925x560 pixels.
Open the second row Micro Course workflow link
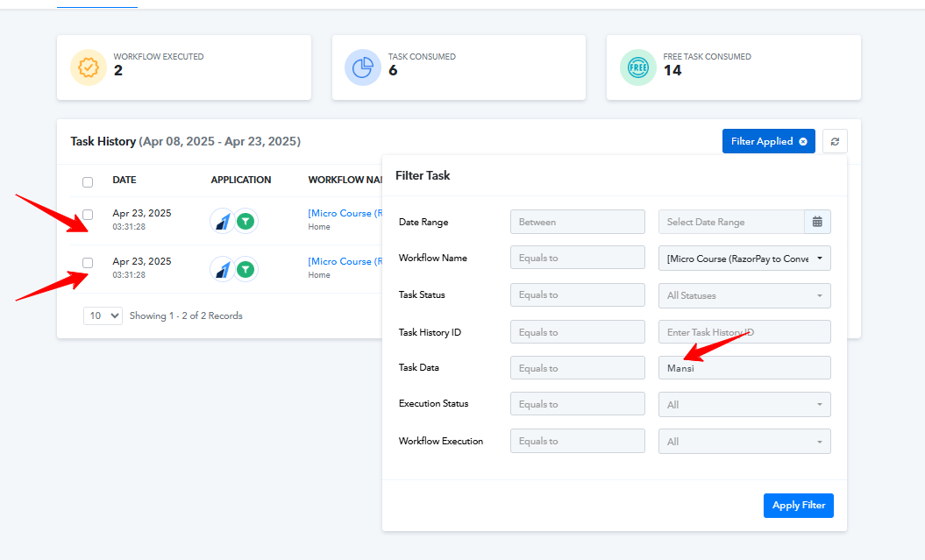[x=345, y=262]
